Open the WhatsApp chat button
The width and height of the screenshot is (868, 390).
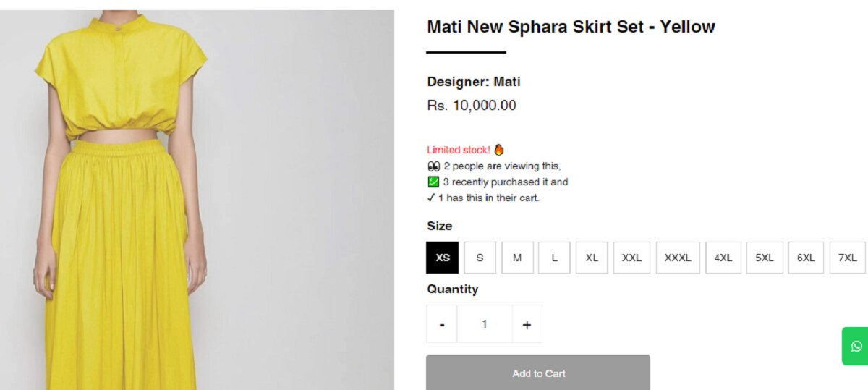(x=856, y=346)
